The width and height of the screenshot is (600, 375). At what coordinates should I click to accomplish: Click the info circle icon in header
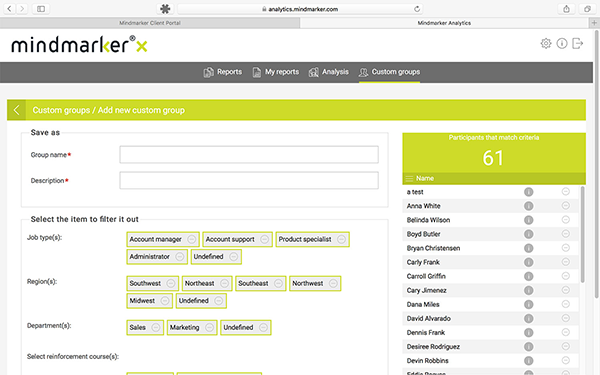point(562,44)
